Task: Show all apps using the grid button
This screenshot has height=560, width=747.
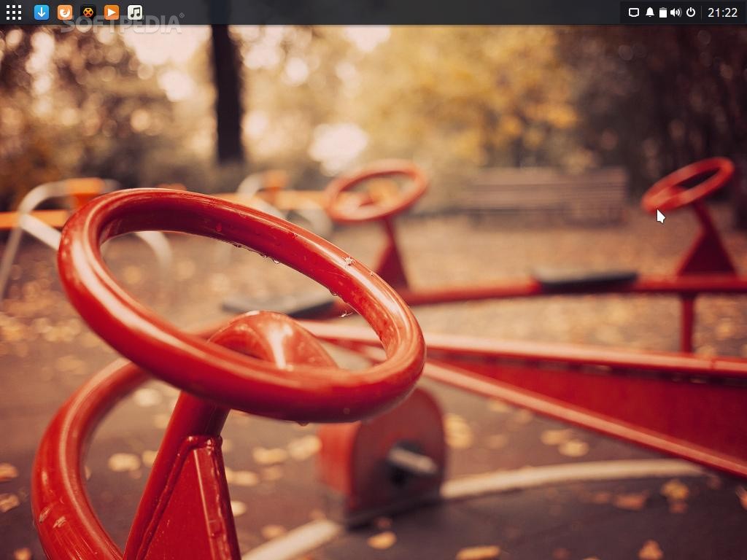Action: click(x=13, y=12)
